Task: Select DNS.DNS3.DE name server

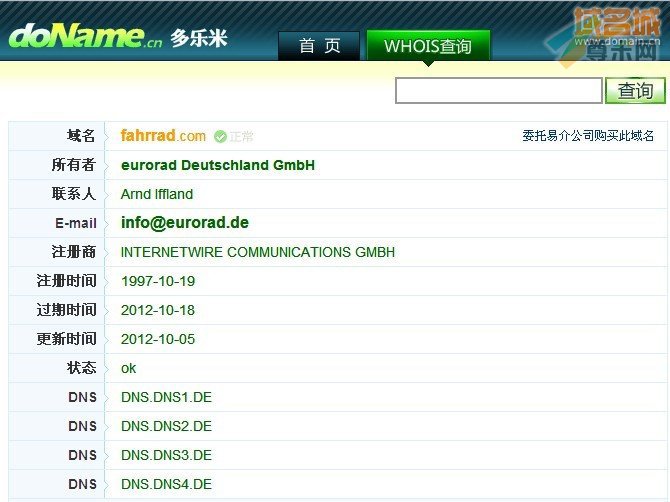Action: pos(166,455)
